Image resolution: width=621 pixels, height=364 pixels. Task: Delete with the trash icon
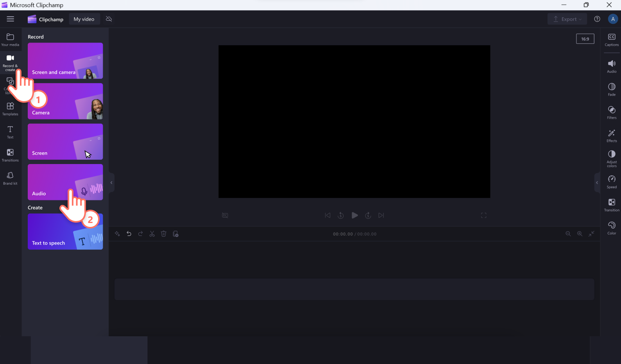(x=164, y=234)
